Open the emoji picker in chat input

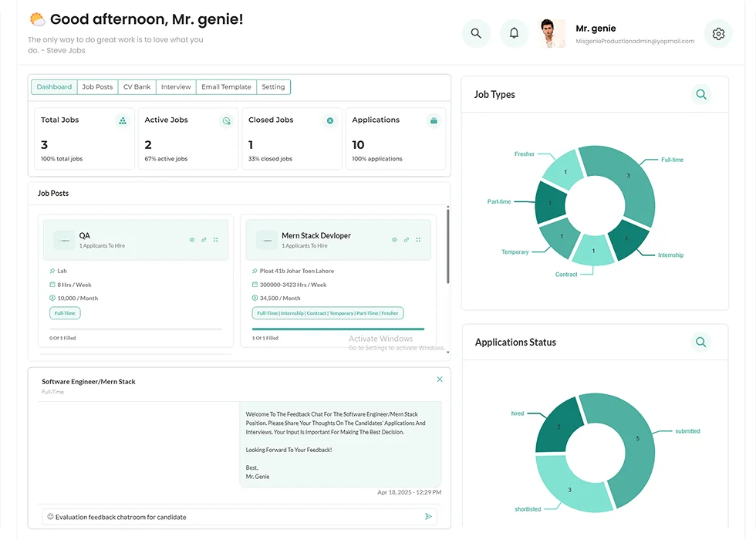click(50, 517)
